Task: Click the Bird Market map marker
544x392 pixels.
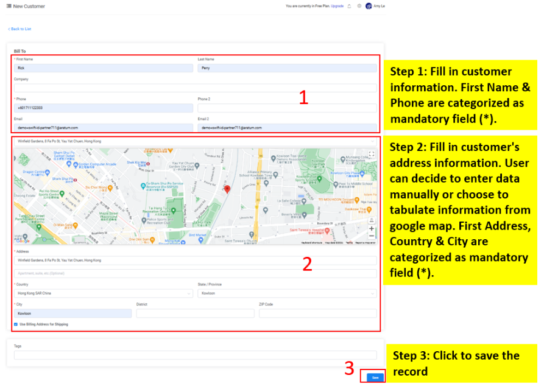Action: tap(200, 240)
